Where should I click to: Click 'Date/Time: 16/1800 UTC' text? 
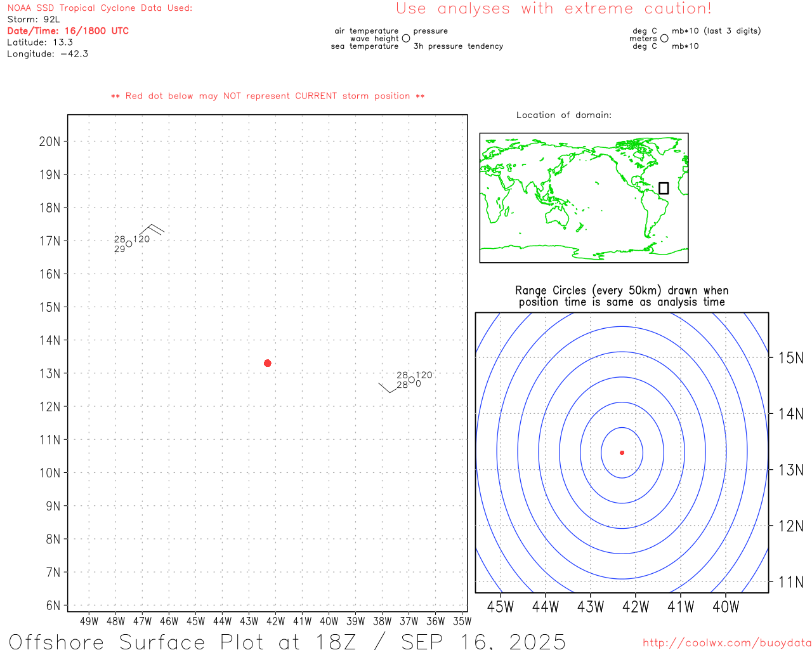pyautogui.click(x=68, y=30)
